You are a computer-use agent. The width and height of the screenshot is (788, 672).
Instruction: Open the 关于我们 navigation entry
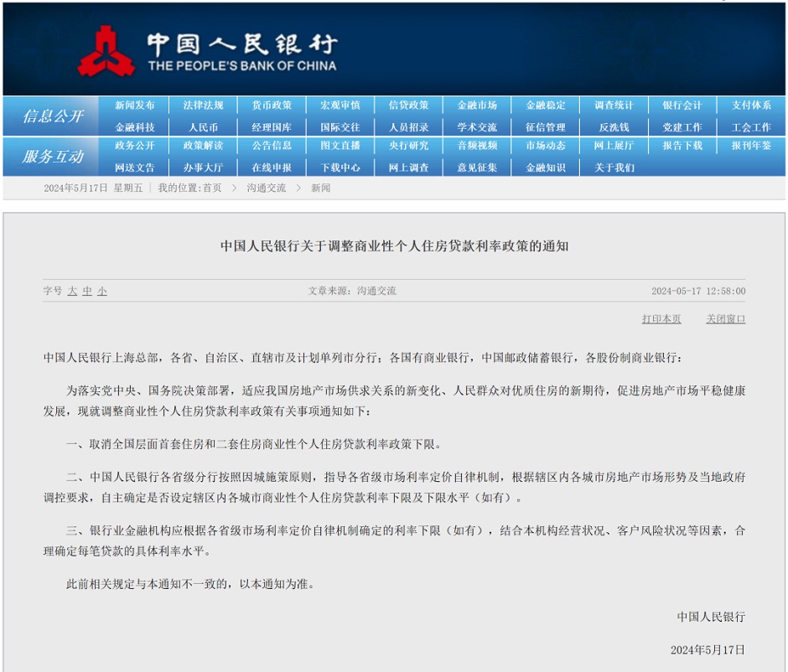tap(614, 166)
